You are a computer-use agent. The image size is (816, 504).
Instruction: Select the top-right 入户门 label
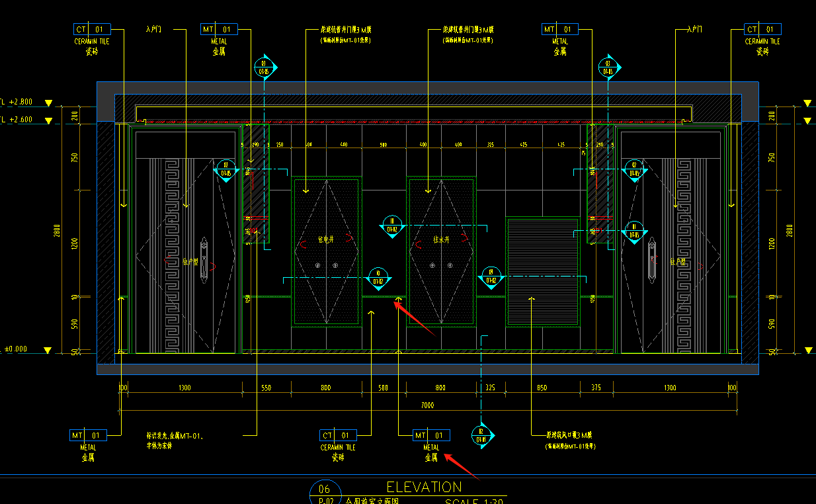[x=694, y=30]
